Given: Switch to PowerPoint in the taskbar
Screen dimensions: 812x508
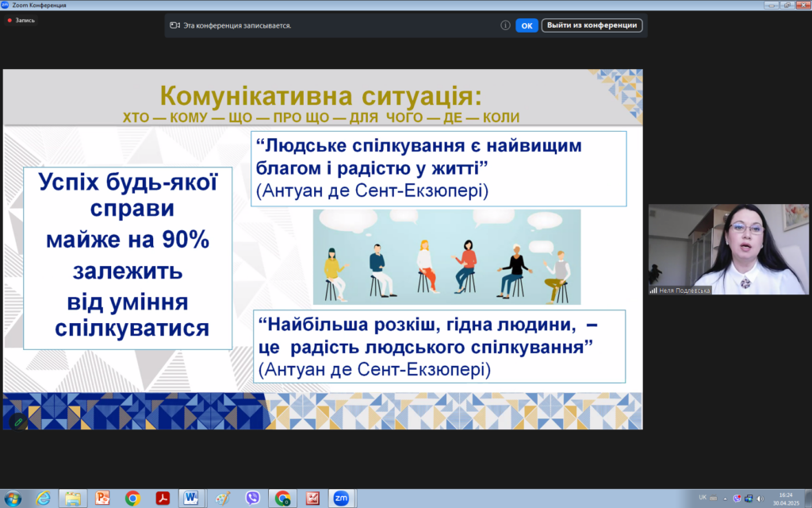Looking at the screenshot, I should tap(102, 498).
